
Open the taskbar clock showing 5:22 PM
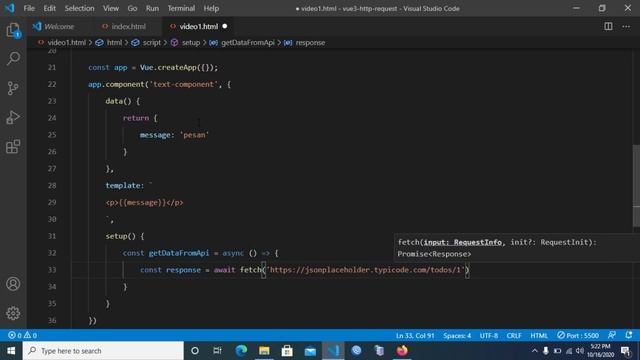(600, 351)
